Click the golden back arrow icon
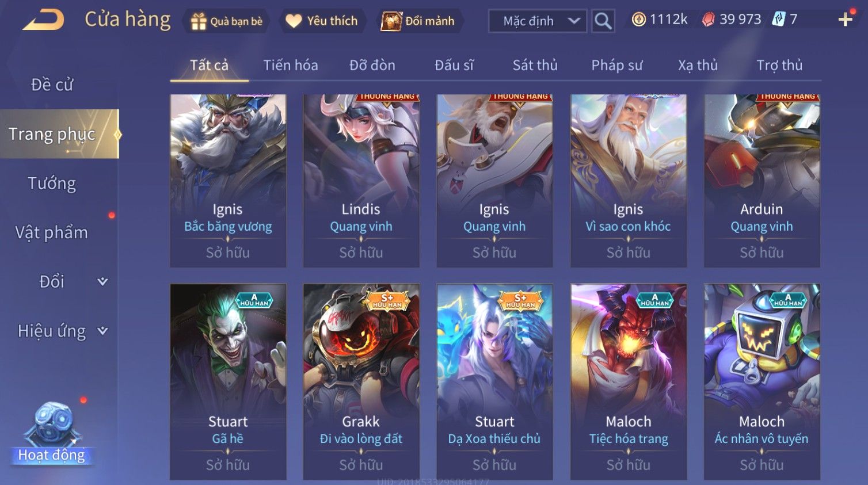 [43, 20]
